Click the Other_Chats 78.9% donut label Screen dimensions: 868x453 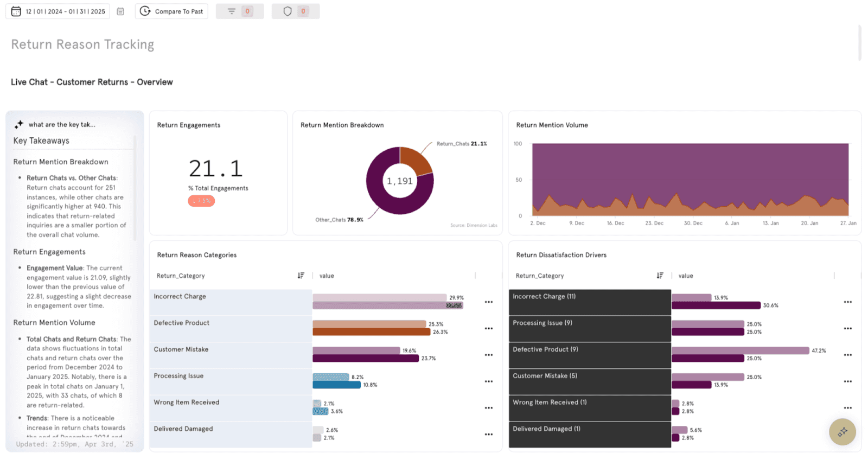point(339,220)
